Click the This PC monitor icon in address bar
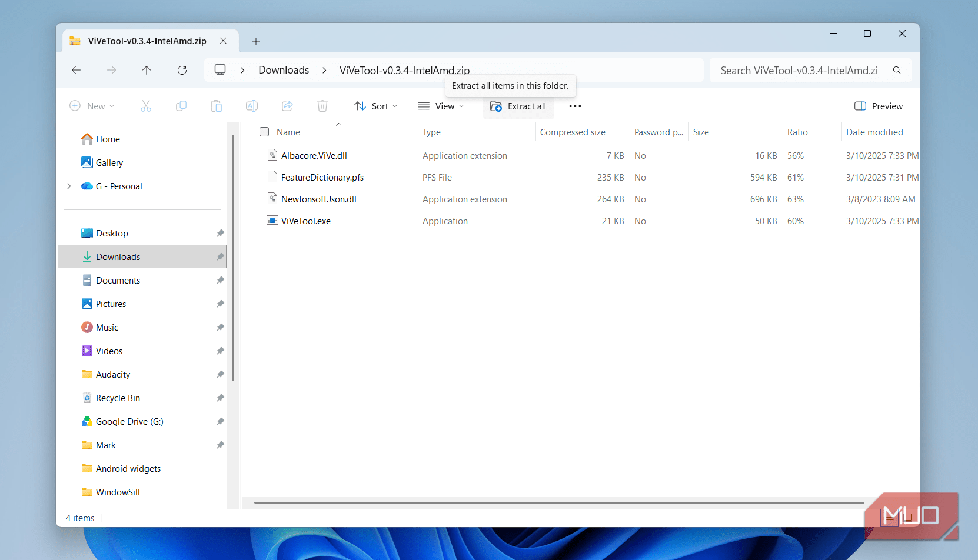978x560 pixels. pyautogui.click(x=220, y=70)
